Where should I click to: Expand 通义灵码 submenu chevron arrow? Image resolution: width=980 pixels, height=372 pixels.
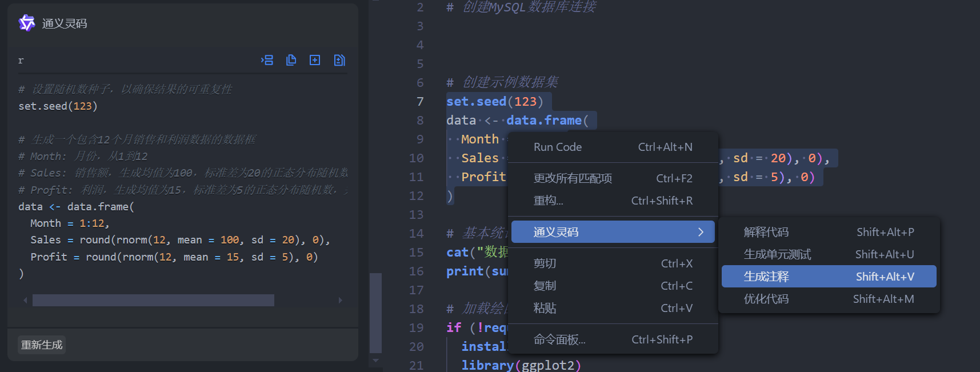701,232
